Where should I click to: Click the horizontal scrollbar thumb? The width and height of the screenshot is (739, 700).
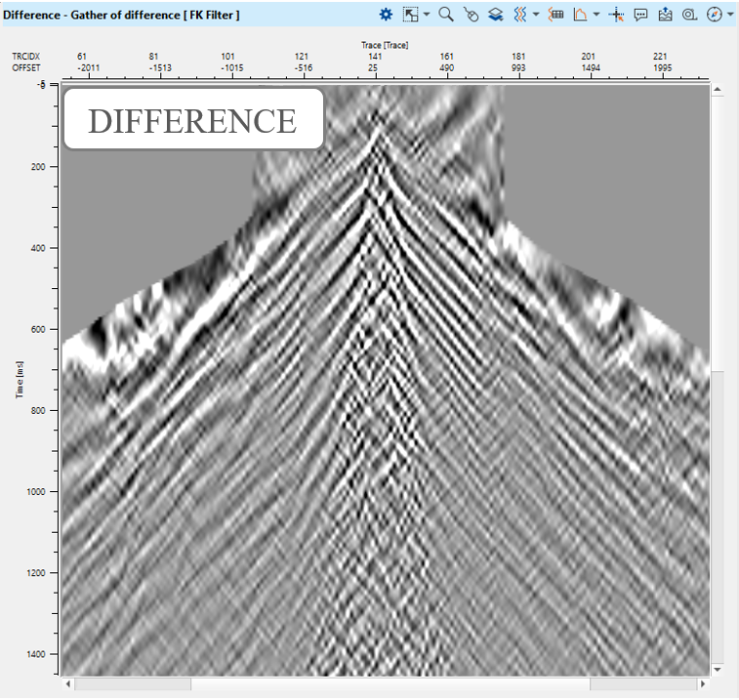tap(390, 683)
